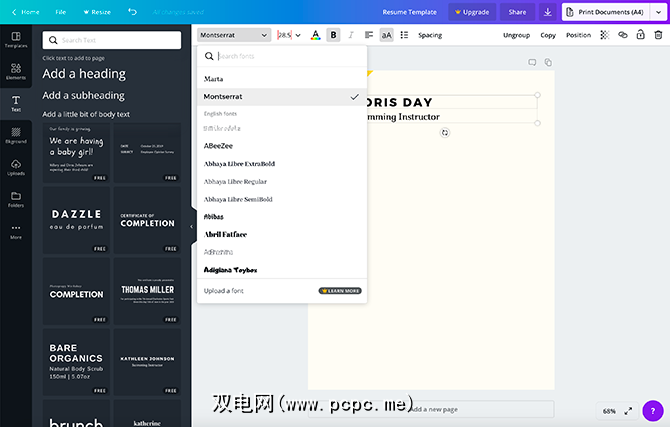
Task: Choose the baby girl announcement template
Action: 76,153
